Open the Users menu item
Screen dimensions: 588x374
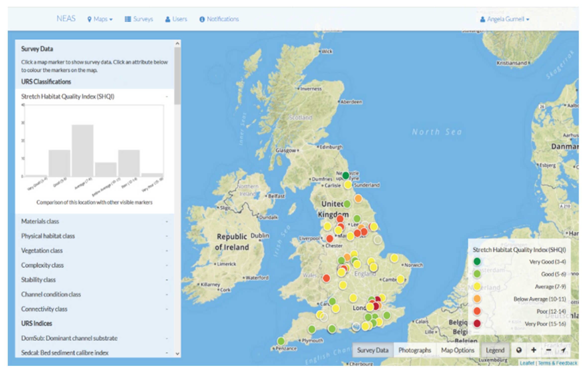point(176,19)
